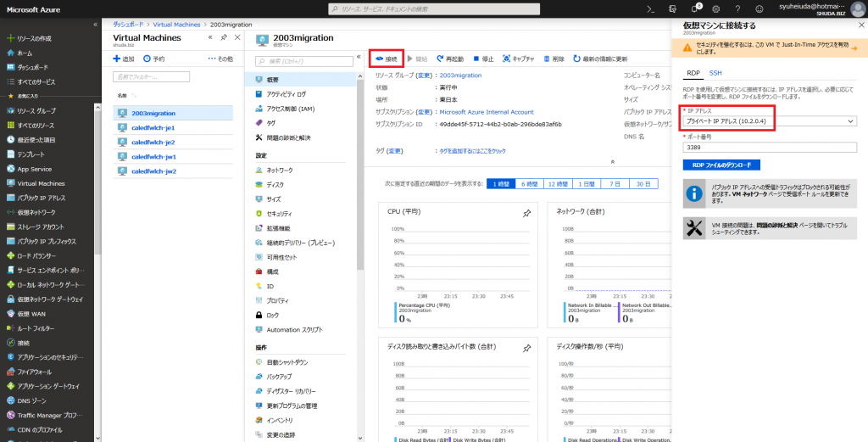
Task: Click Virtual Machines breadcrumb link
Action: click(176, 25)
